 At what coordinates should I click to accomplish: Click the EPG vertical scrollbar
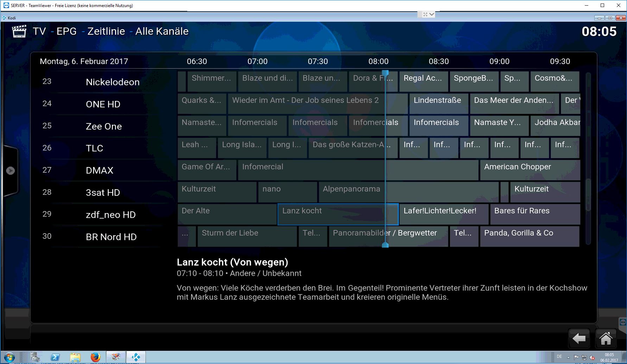[x=588, y=158]
